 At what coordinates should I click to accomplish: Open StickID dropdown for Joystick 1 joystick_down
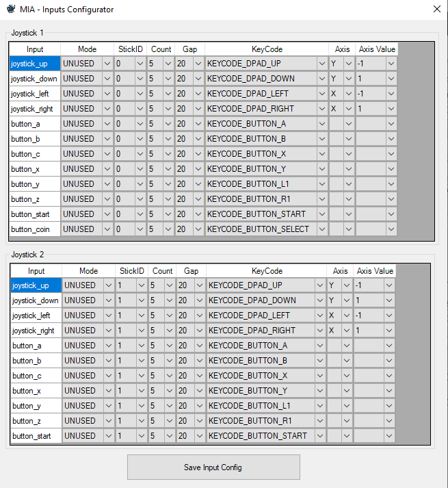pos(140,79)
